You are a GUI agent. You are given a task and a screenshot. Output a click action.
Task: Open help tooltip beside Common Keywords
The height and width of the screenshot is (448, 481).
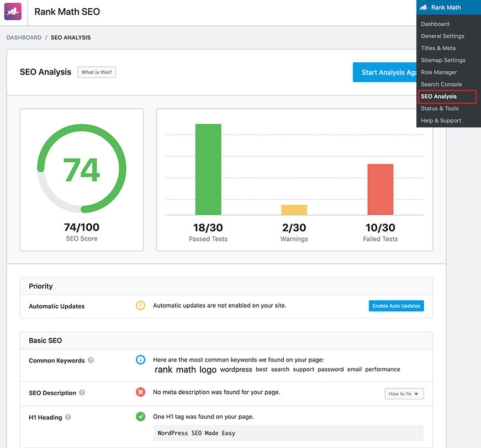pos(91,360)
